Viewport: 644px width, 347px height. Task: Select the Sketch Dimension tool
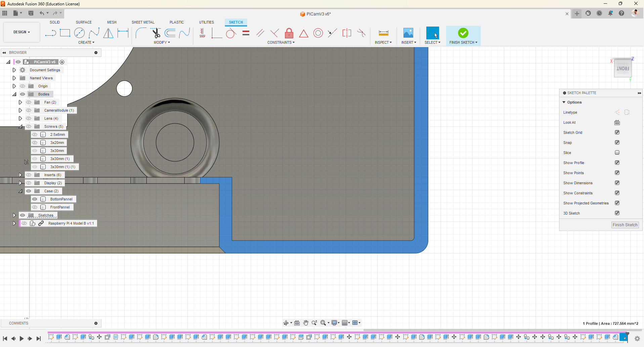coord(123,33)
